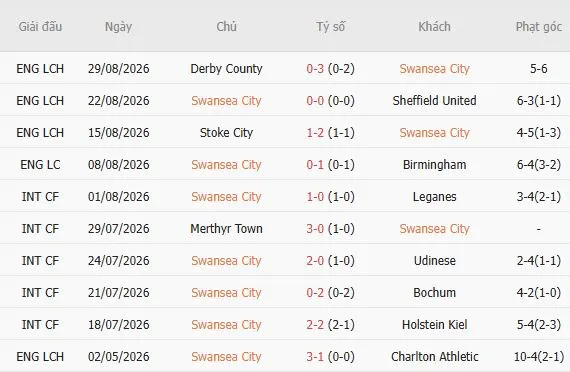The image size is (570, 372).
Task: Open the Derby County team link
Action: pyautogui.click(x=226, y=69)
